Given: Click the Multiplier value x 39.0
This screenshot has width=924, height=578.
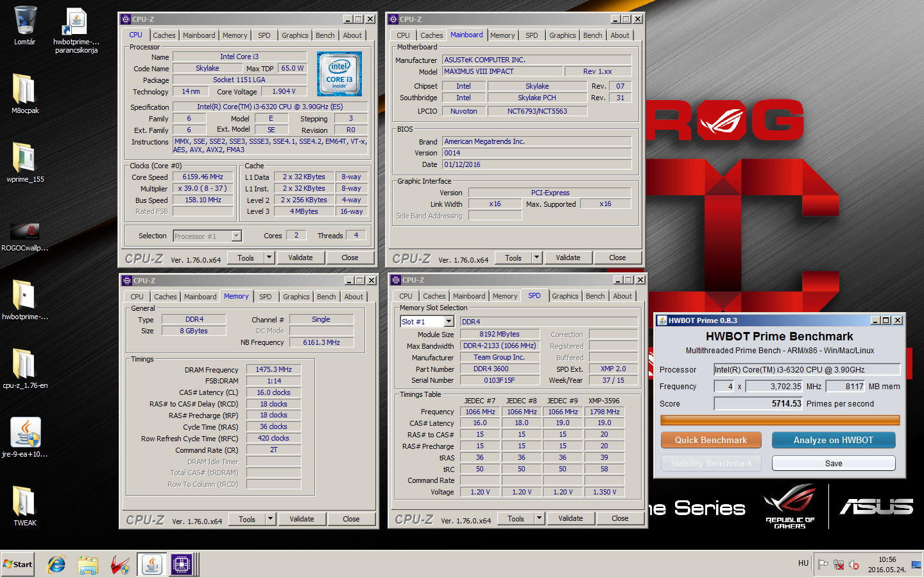Looking at the screenshot, I should click(203, 188).
